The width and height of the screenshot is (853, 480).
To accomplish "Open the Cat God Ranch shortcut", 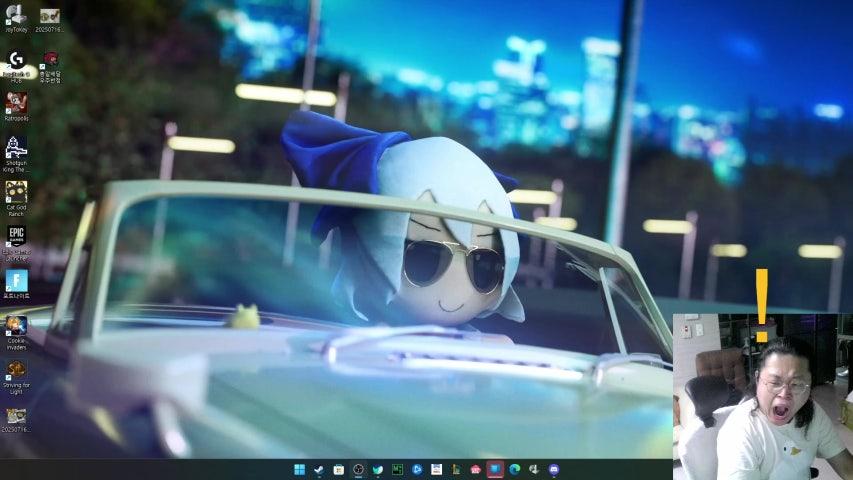I will coord(16,199).
